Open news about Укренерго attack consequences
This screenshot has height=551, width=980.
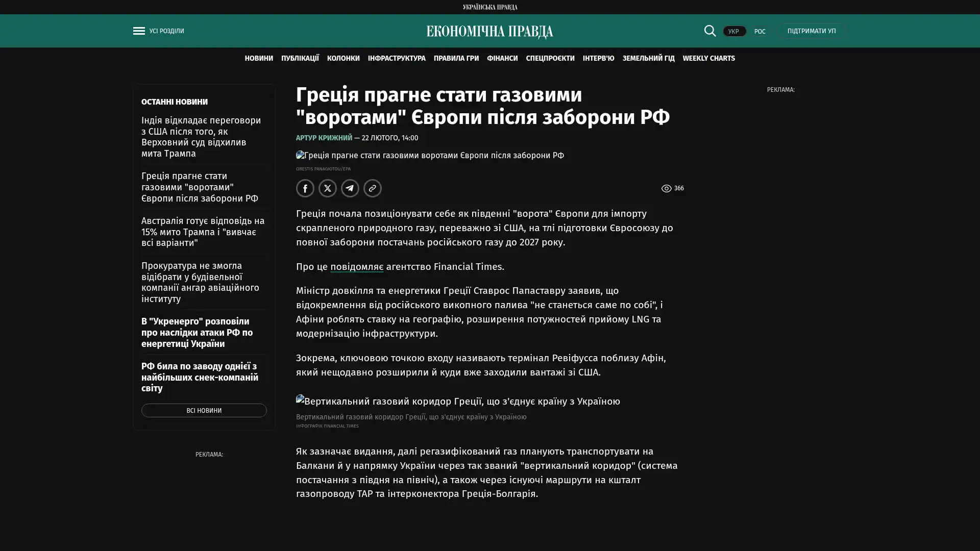pyautogui.click(x=197, y=332)
